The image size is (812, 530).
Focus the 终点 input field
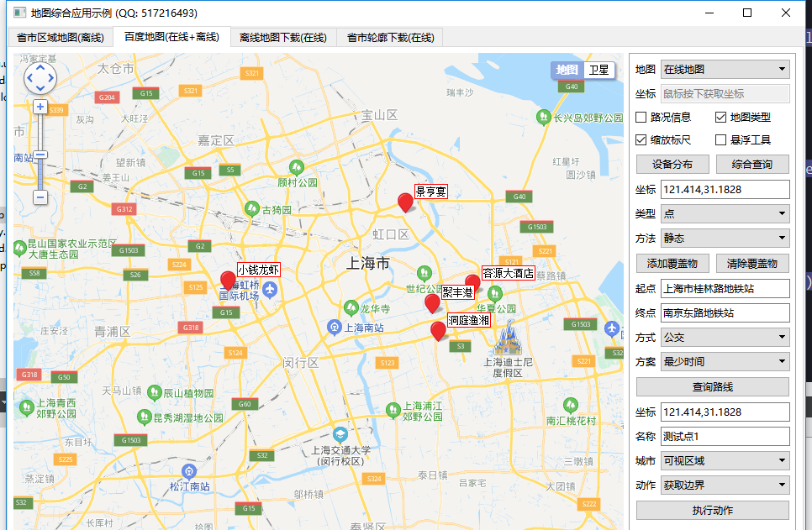coord(725,312)
